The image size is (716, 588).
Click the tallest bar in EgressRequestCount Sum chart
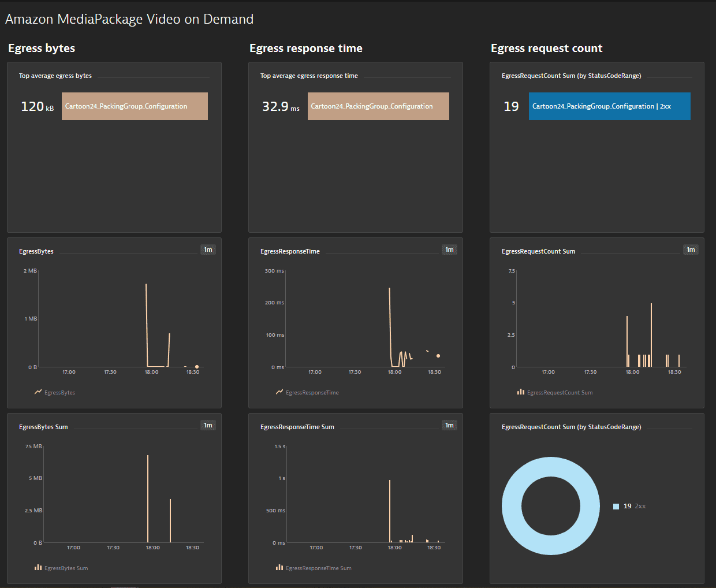point(651,335)
